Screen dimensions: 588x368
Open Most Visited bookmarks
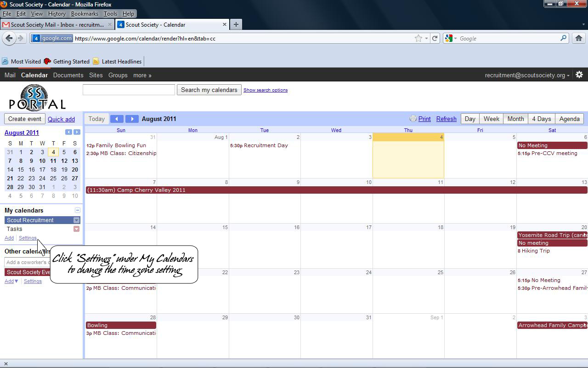(x=21, y=61)
